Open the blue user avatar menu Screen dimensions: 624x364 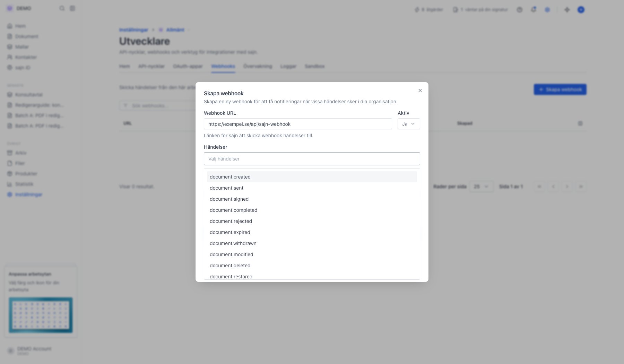[581, 10]
